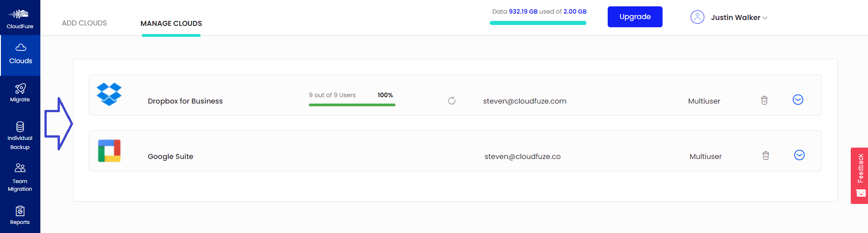Select the MANAGE CLOUDS tab
The height and width of the screenshot is (233, 868).
click(x=171, y=23)
